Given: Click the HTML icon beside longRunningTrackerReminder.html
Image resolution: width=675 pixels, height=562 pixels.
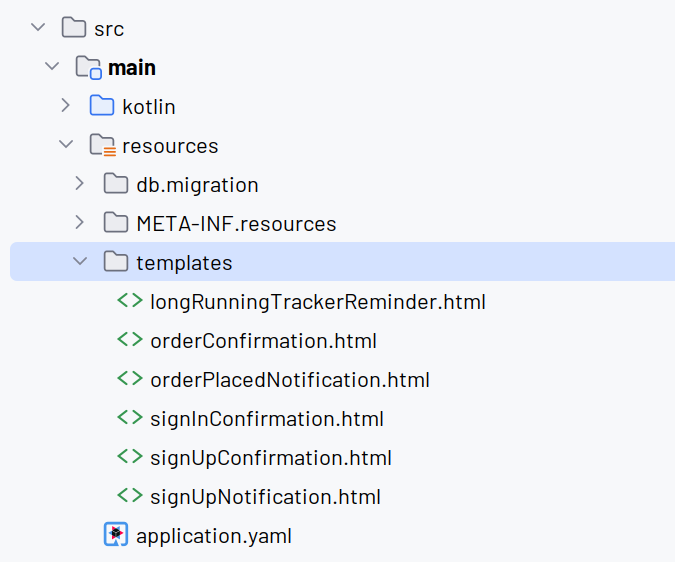Looking at the screenshot, I should (x=130, y=300).
